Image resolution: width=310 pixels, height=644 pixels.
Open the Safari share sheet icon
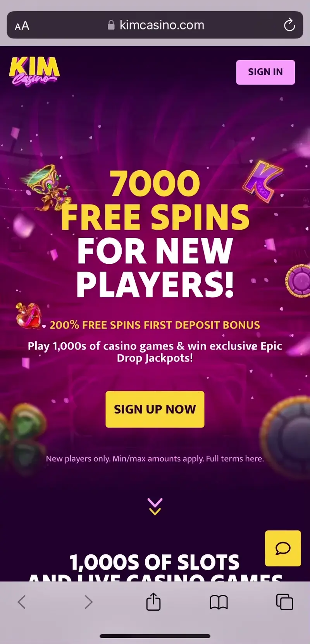click(x=153, y=602)
